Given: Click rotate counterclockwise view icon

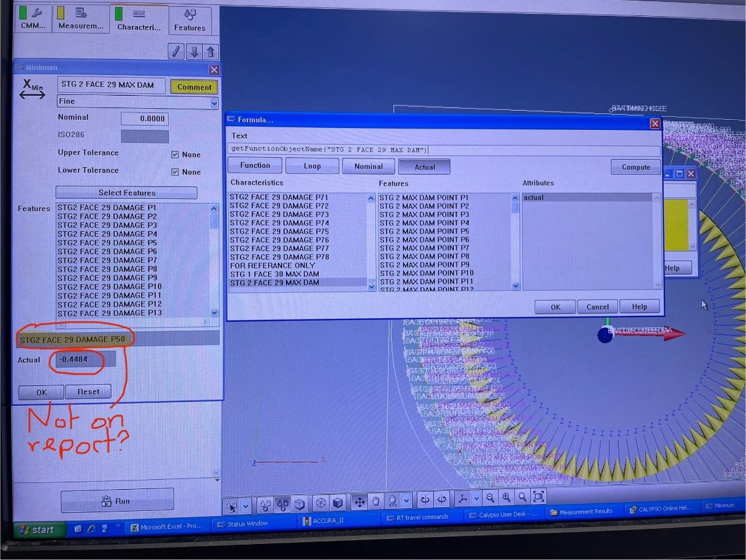Looking at the screenshot, I should pos(426,499).
